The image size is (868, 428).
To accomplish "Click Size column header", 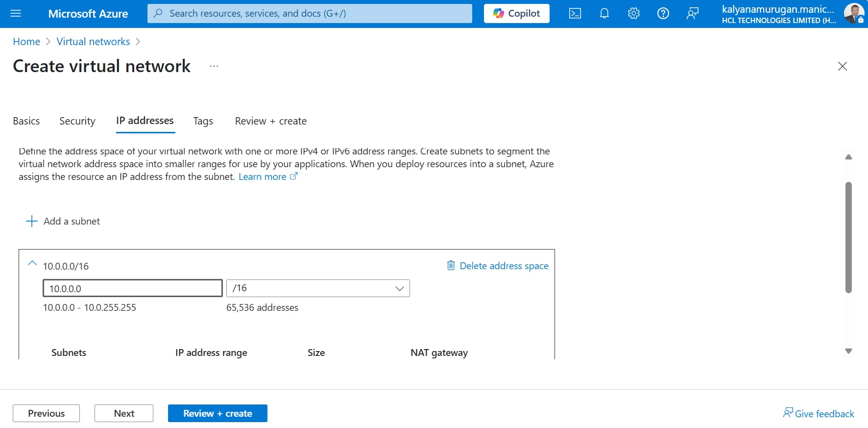I will [316, 352].
